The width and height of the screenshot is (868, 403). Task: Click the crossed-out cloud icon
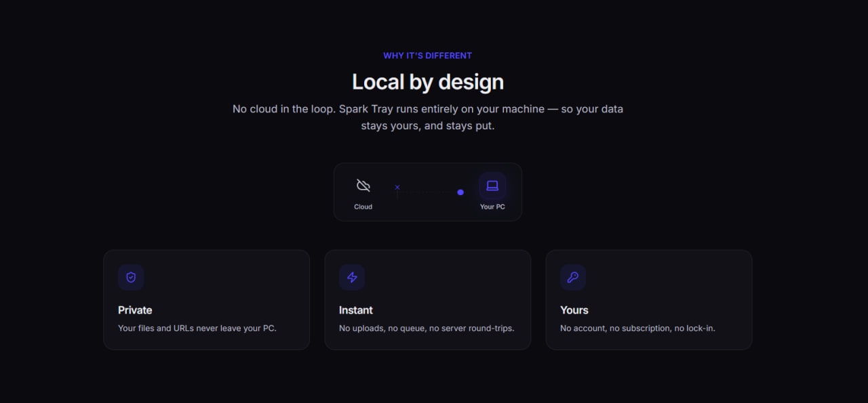[x=363, y=186]
